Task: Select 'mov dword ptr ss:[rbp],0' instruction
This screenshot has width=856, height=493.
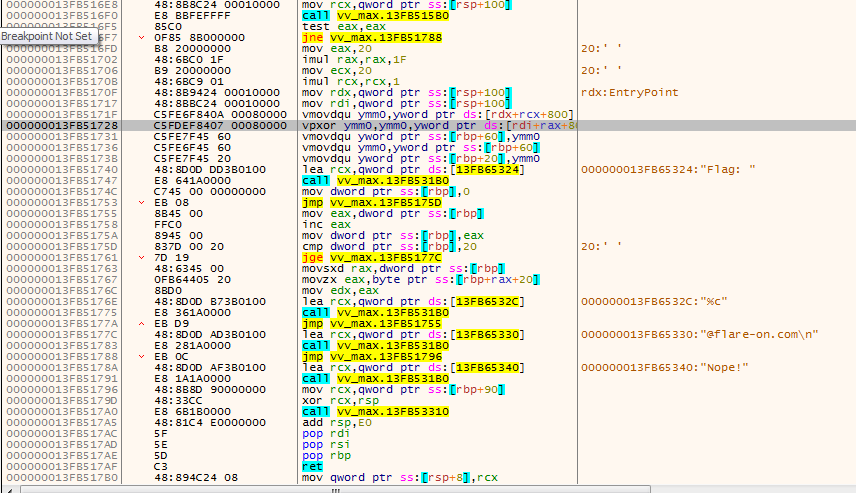Action: (386, 192)
